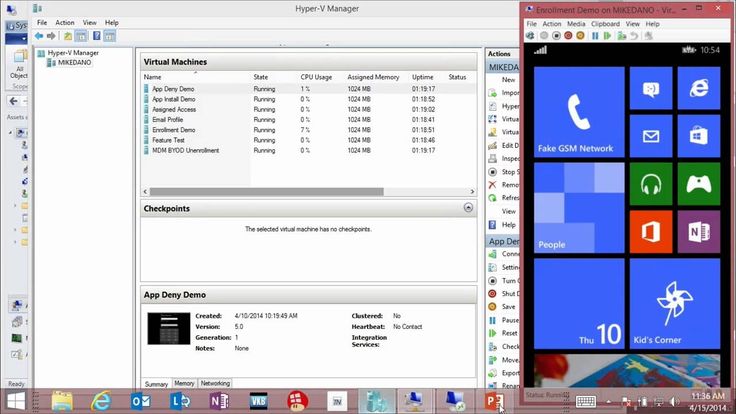This screenshot has height=414, width=736.
Task: Open Help menu in Hyper-V Manager
Action: click(112, 23)
